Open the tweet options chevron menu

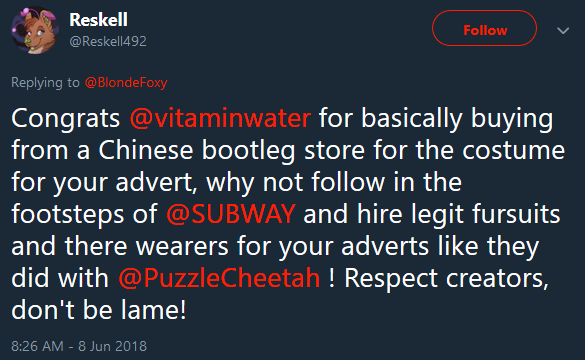[x=563, y=30]
